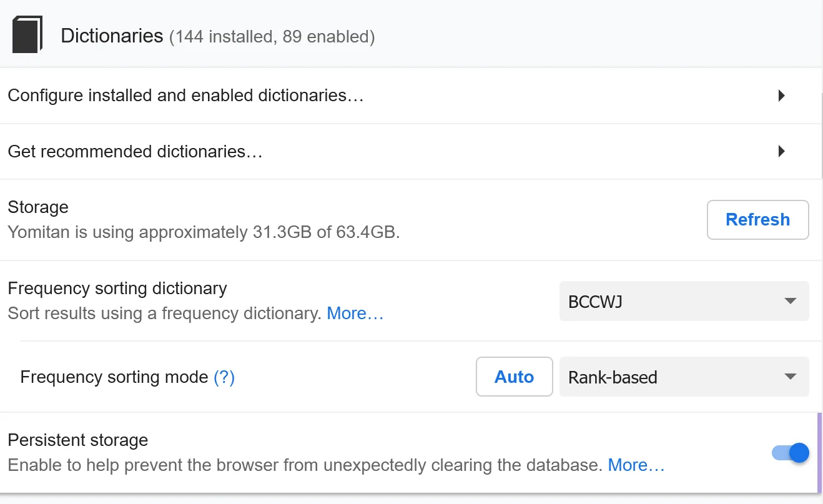Click the (?) help beside Frequency sorting mode
Image resolution: width=823 pixels, height=504 pixels.
pos(224,377)
